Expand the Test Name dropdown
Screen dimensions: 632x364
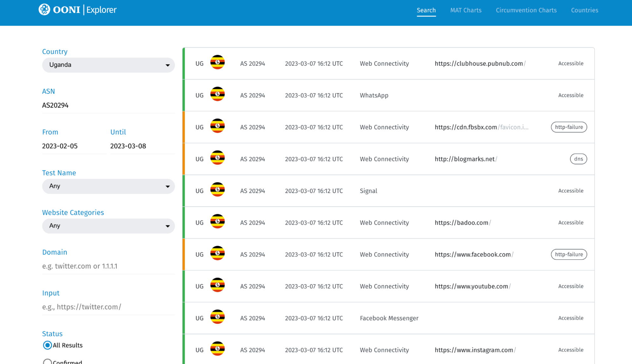108,186
